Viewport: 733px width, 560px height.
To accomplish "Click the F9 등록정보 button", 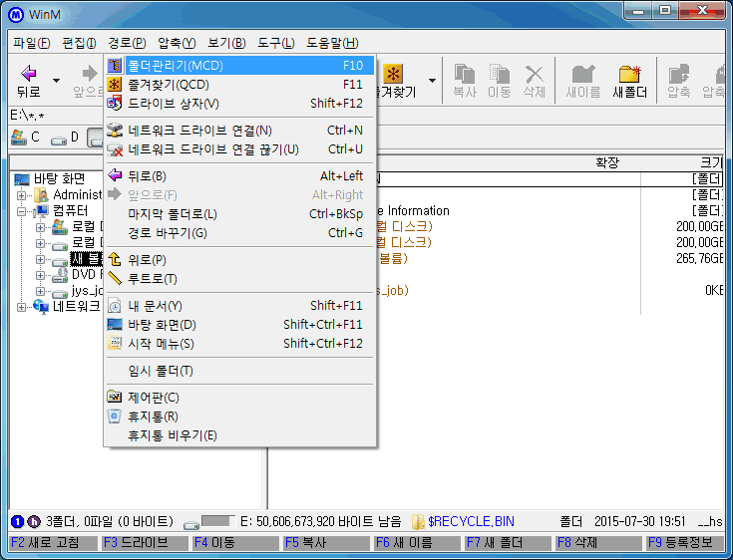I will (685, 543).
